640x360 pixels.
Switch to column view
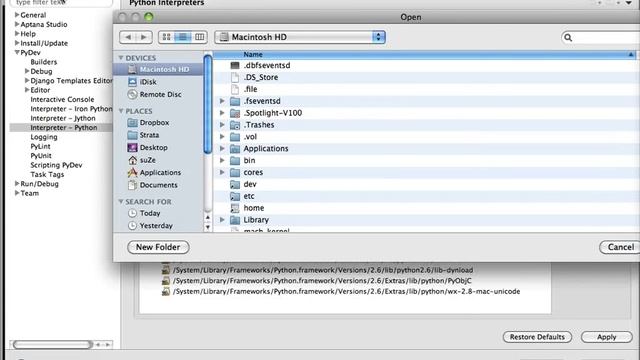199,37
